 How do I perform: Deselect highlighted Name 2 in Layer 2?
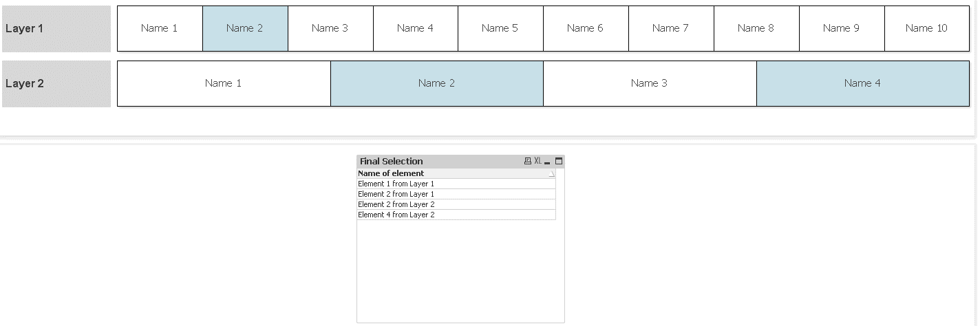point(437,84)
